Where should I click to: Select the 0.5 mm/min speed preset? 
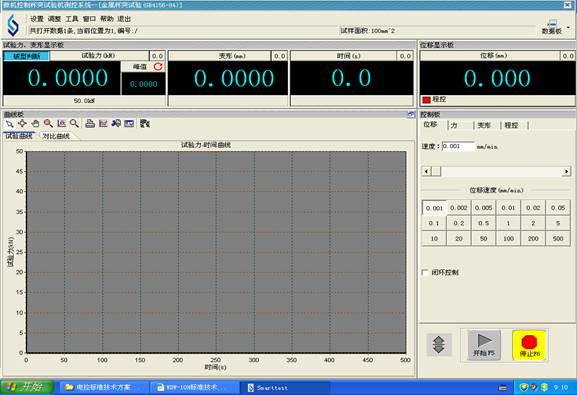coord(484,223)
